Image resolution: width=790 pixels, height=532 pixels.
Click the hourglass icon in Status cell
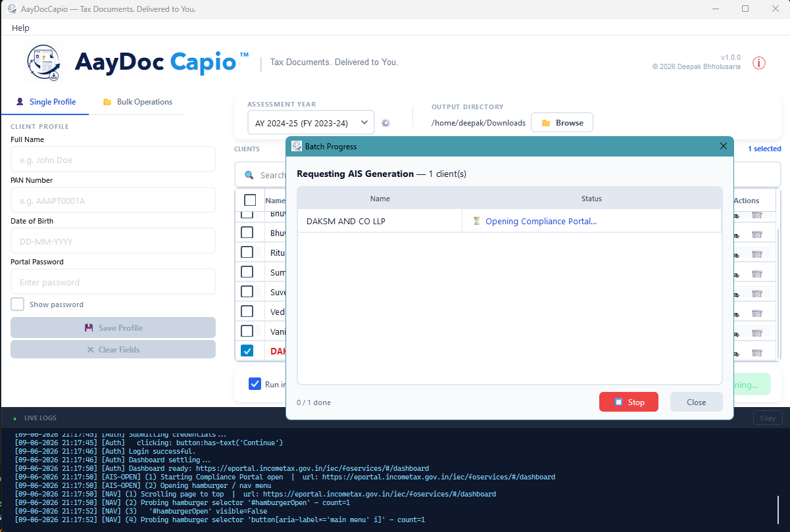point(476,221)
